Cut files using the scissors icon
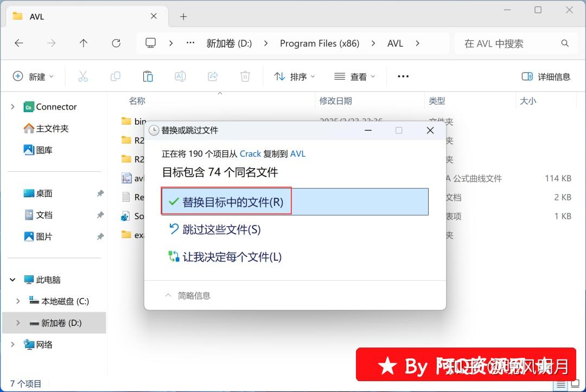This screenshot has height=392, width=586. point(82,76)
